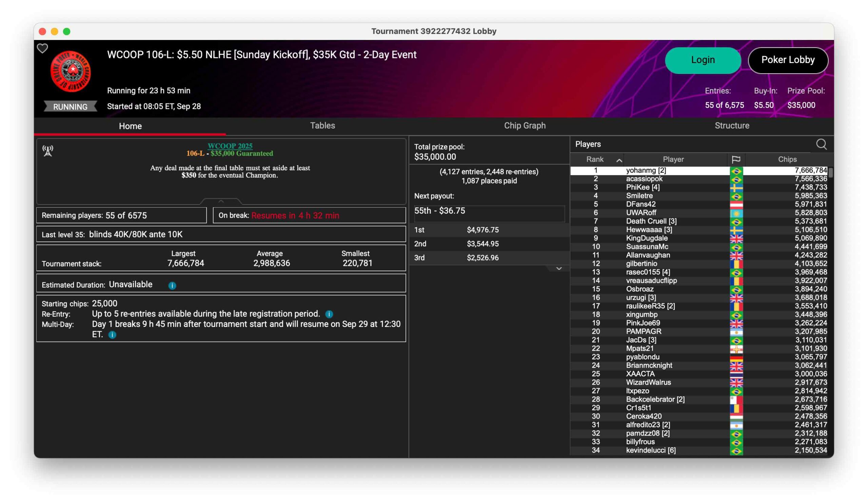The height and width of the screenshot is (503, 868).
Task: Open the Chip Graph tab
Action: click(525, 125)
